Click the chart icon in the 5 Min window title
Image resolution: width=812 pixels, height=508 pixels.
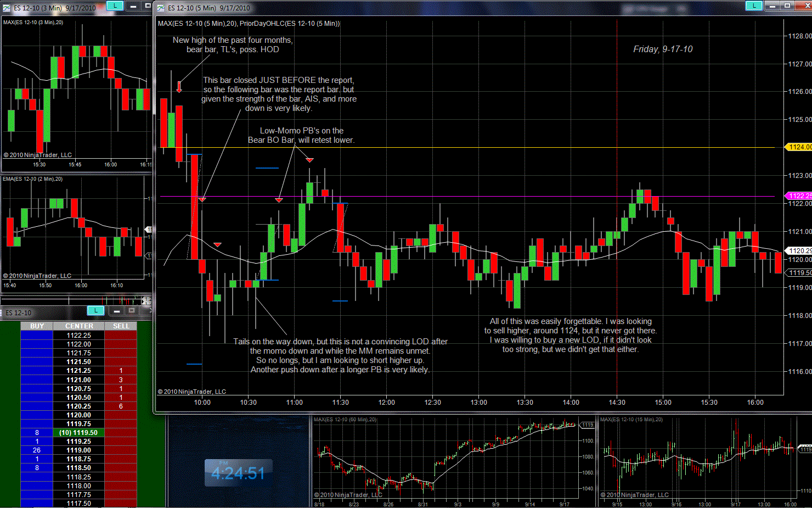click(161, 8)
